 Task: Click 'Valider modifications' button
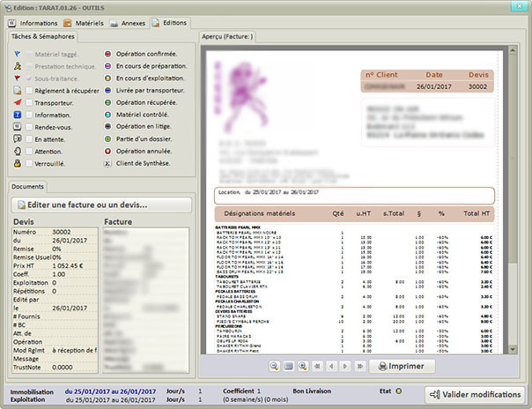click(x=476, y=394)
